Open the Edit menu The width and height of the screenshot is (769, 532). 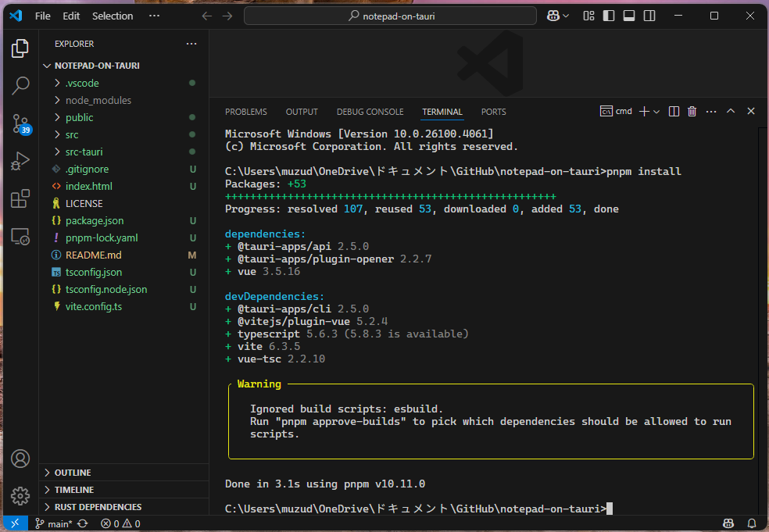[71, 16]
